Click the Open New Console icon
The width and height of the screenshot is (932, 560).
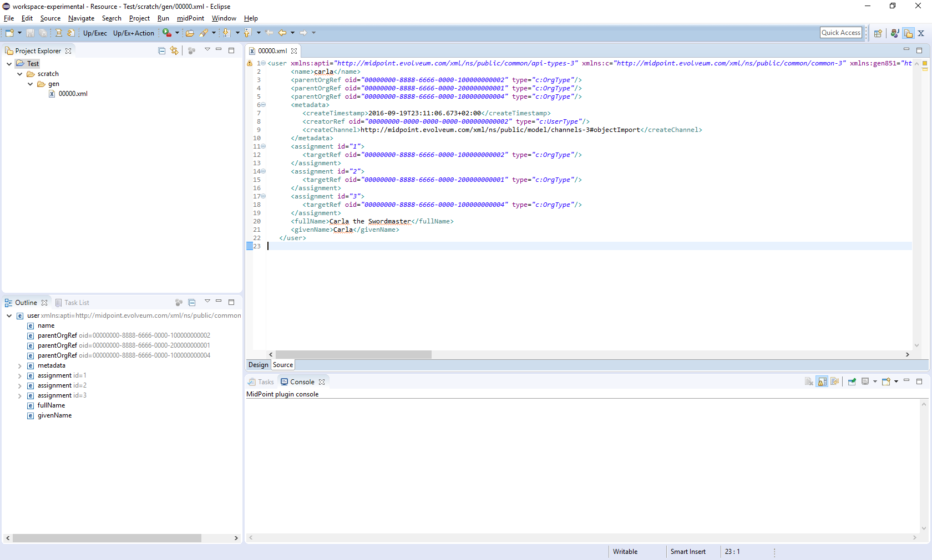click(x=886, y=381)
